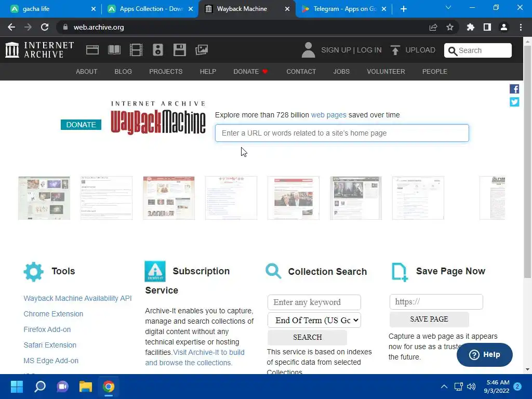Click the user avatar icon

pos(308,50)
